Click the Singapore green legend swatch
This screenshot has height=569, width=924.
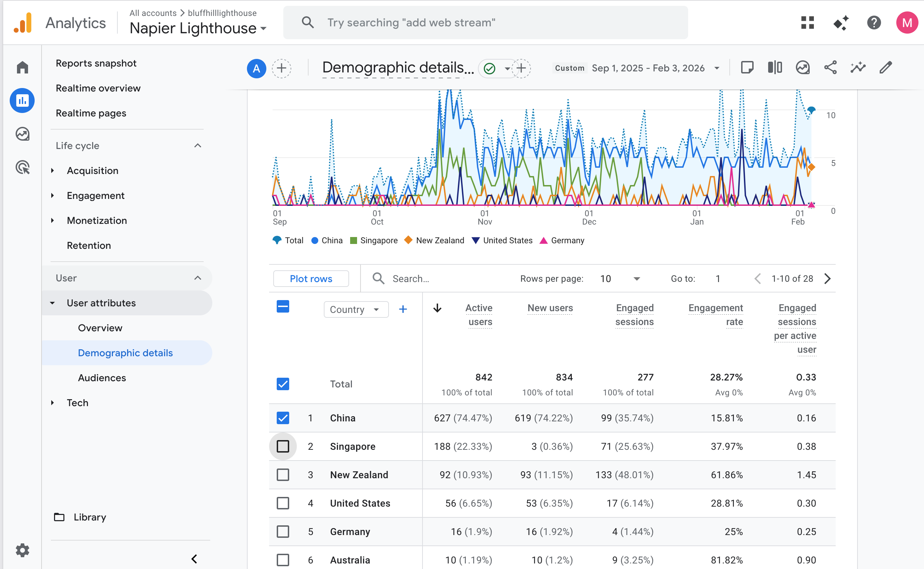[x=353, y=240]
